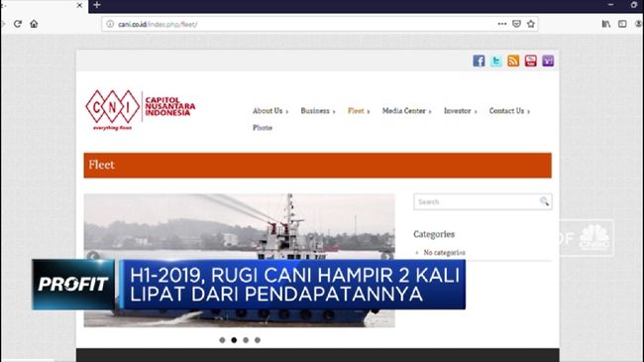Click the Capitol Nusantara Indonesia logo
Screen dimensions: 644x362
tap(141, 110)
